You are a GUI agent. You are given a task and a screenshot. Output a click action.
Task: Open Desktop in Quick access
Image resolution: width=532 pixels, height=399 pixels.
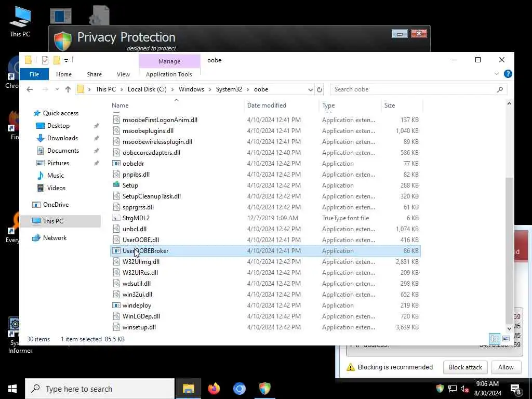click(58, 126)
